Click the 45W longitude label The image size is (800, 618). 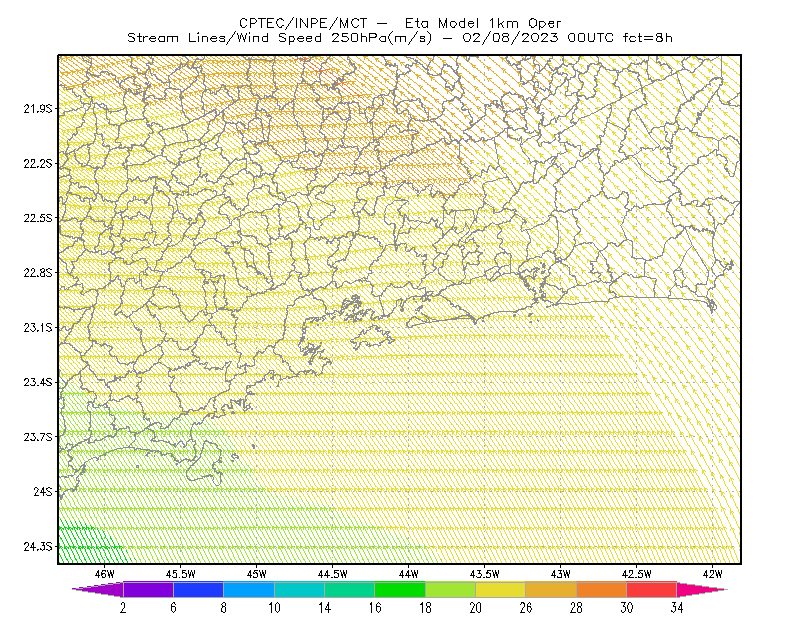[x=257, y=574]
